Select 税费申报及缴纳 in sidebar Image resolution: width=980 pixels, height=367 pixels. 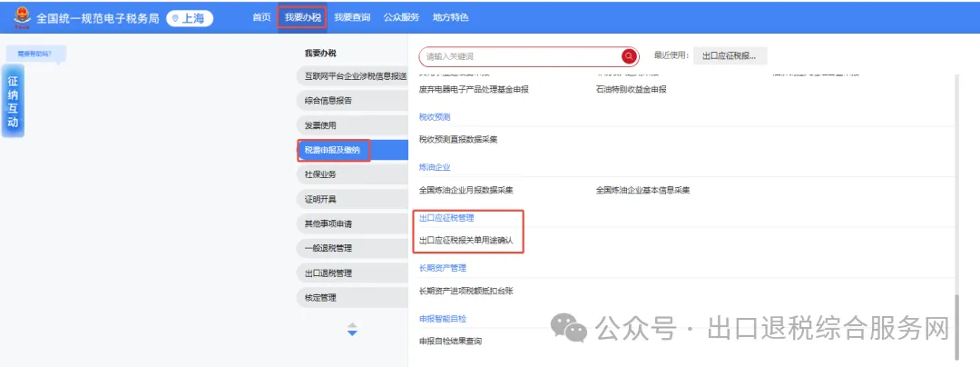coord(352,149)
